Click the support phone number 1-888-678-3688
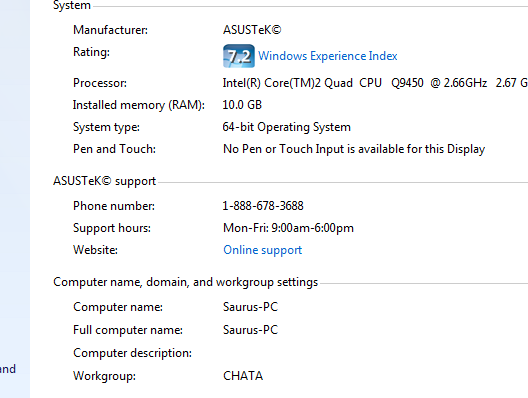The image size is (528, 398). point(263,206)
